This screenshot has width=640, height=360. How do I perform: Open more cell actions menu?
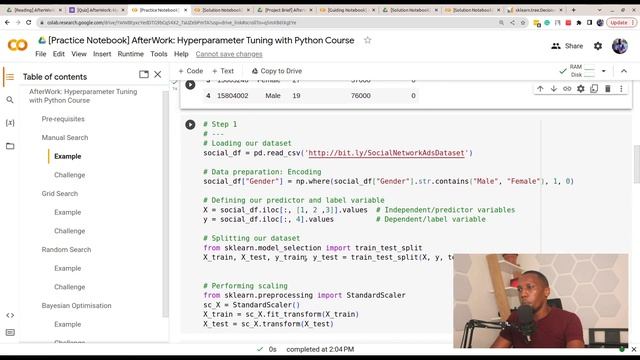[621, 89]
